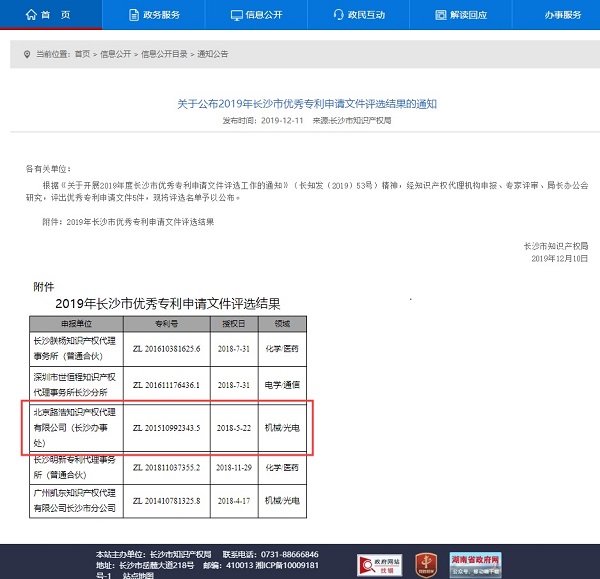
Task: Click patent number ZL 201510992343.5
Action: [x=166, y=428]
